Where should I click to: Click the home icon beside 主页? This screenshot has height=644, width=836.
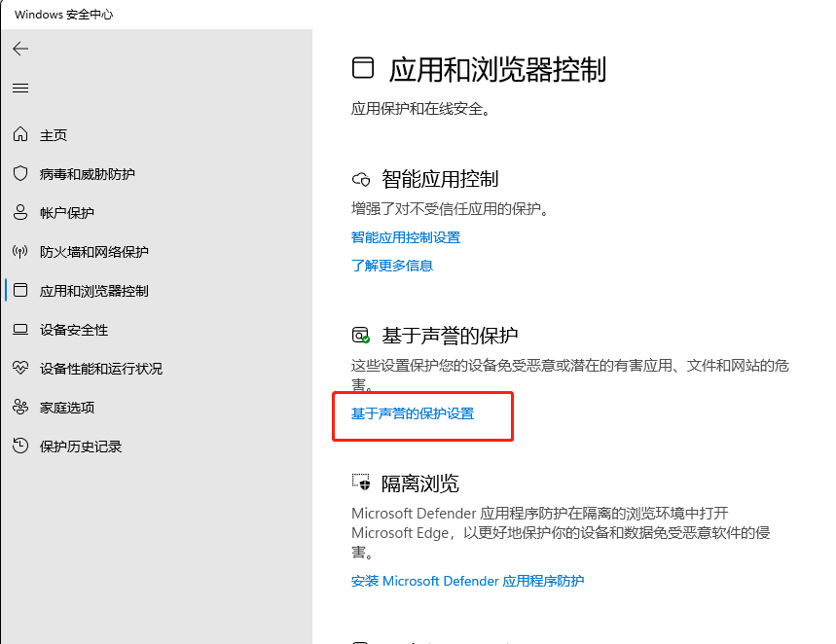(x=20, y=134)
